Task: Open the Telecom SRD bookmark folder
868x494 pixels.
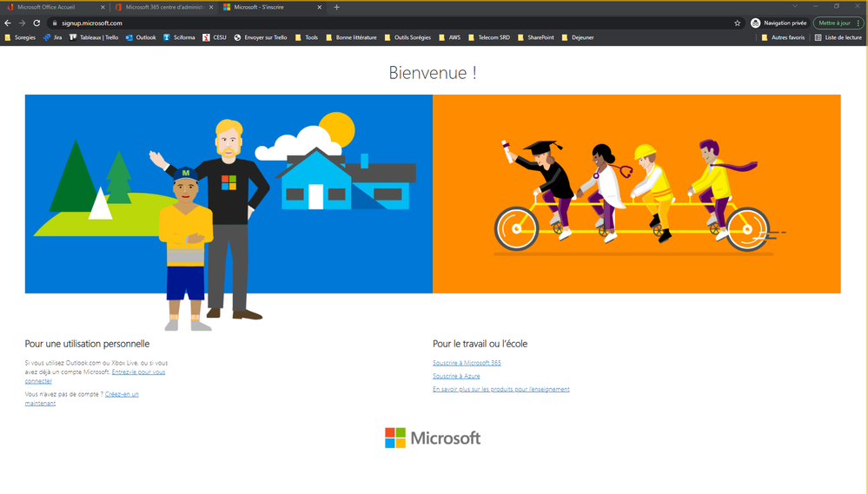Action: 489,37
